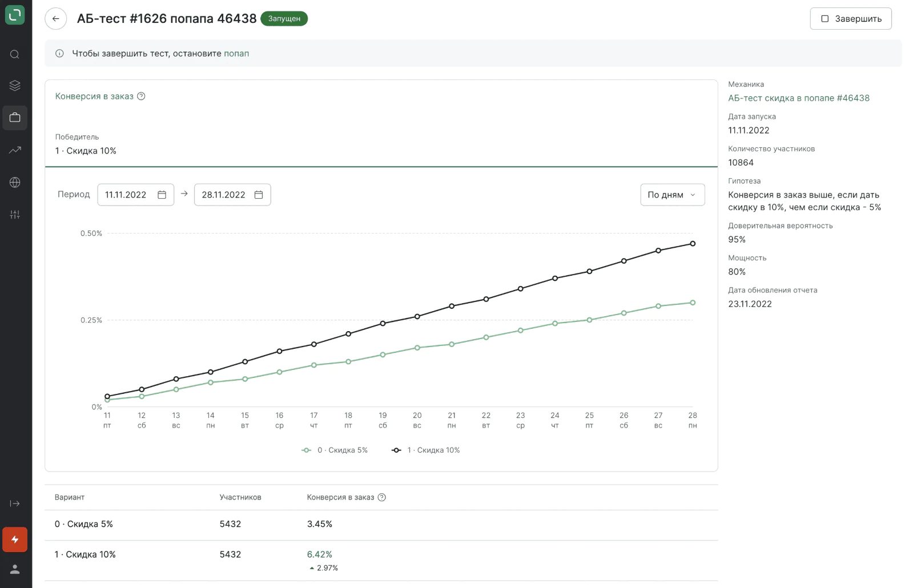Click the black line point for day 20
This screenshot has height=588, width=913.
click(417, 316)
